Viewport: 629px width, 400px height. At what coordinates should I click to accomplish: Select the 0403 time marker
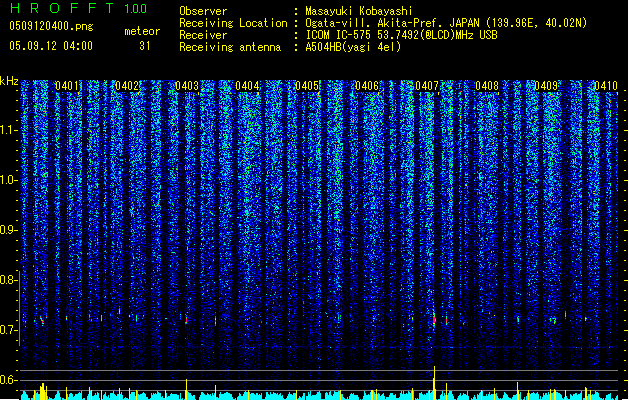coord(187,86)
